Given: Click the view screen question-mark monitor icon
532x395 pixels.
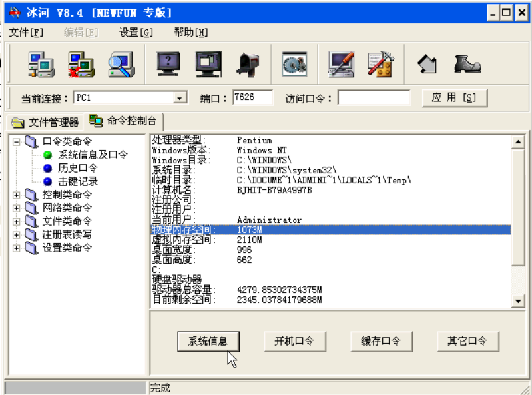Looking at the screenshot, I should point(168,64).
